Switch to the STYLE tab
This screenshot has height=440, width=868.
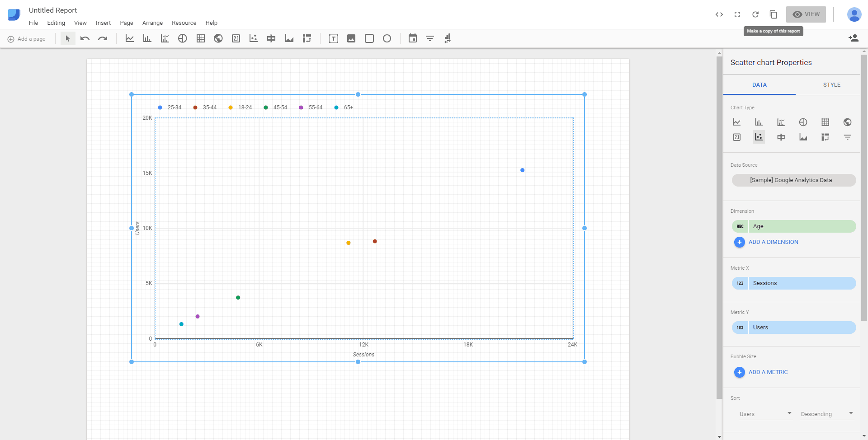click(x=832, y=84)
